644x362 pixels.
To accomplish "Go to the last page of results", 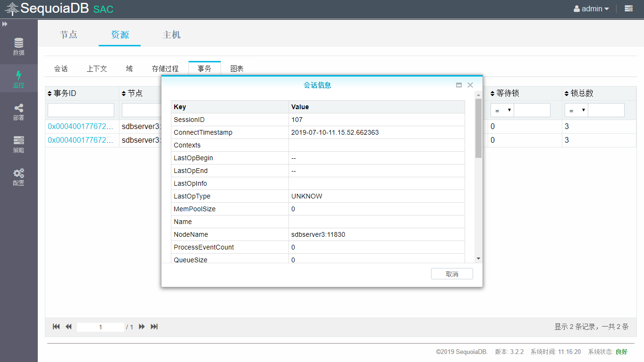I will (x=154, y=327).
